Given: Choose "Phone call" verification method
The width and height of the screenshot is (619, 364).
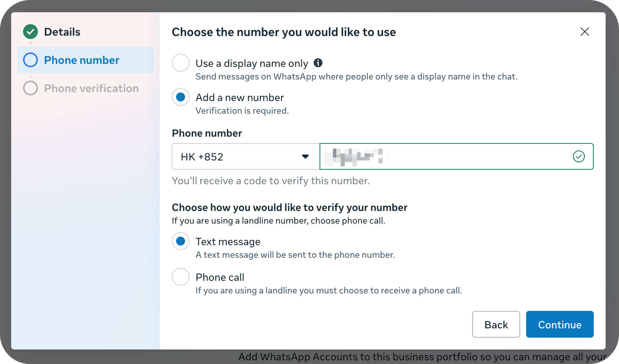Looking at the screenshot, I should 180,277.
